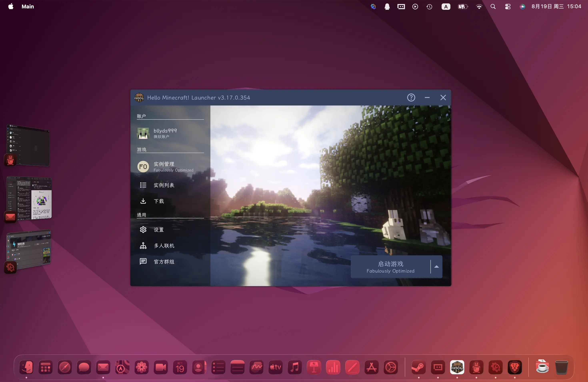
Task: Open the Java coffee cup item in Dock
Action: click(542, 366)
